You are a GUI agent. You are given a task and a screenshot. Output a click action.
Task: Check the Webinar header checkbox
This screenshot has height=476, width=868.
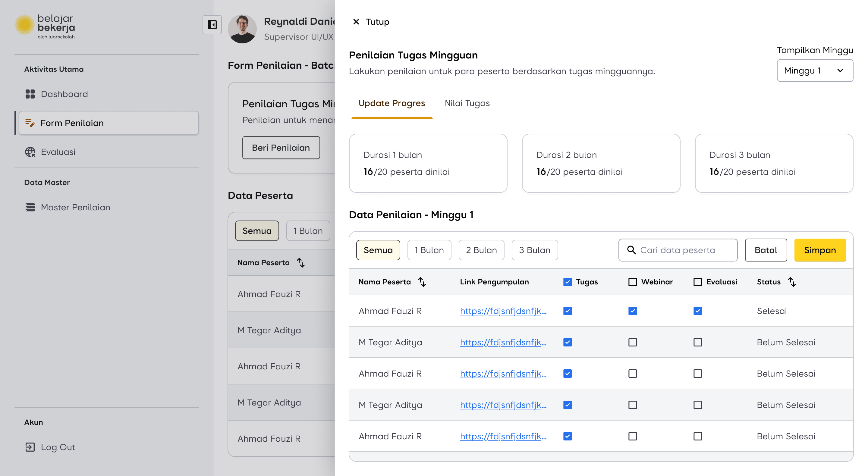[633, 282]
